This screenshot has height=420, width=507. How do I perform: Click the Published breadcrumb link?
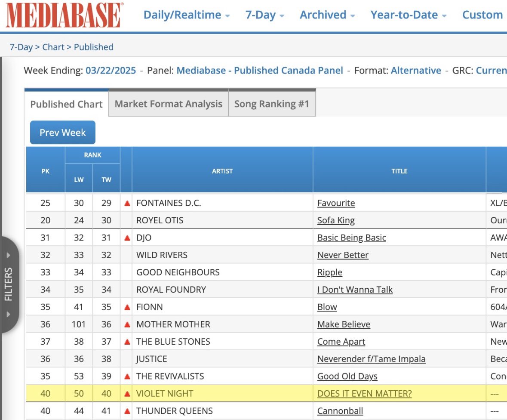click(93, 47)
